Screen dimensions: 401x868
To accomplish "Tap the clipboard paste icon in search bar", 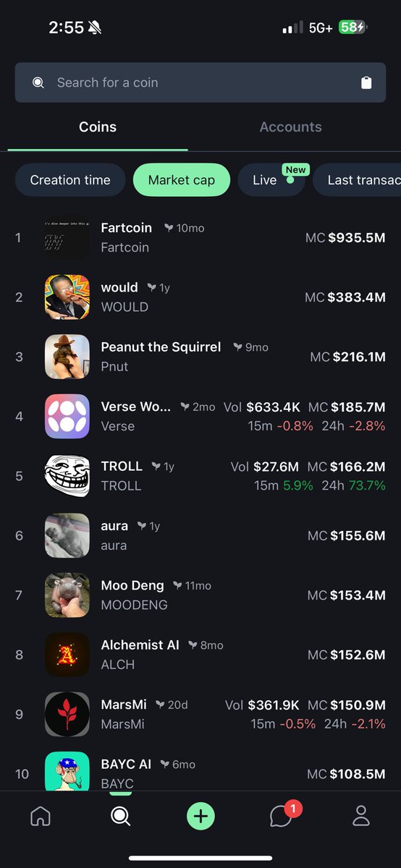I will click(x=366, y=82).
